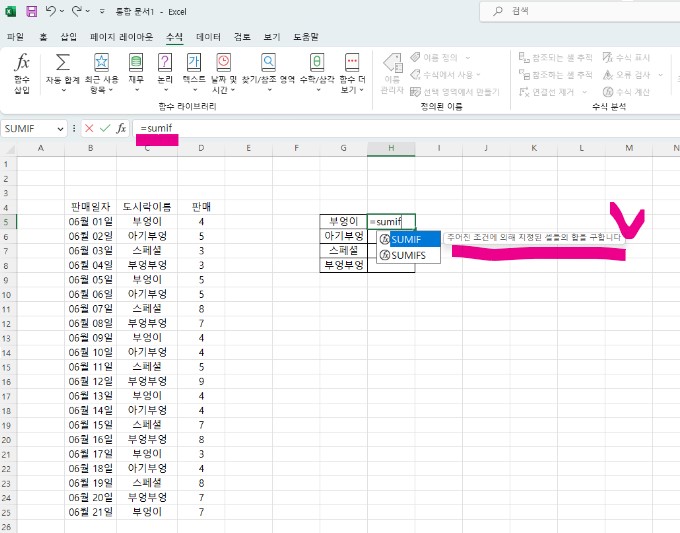This screenshot has height=533, width=680.
Task: Click cell G6 containing 아기부엉
Action: pos(343,236)
